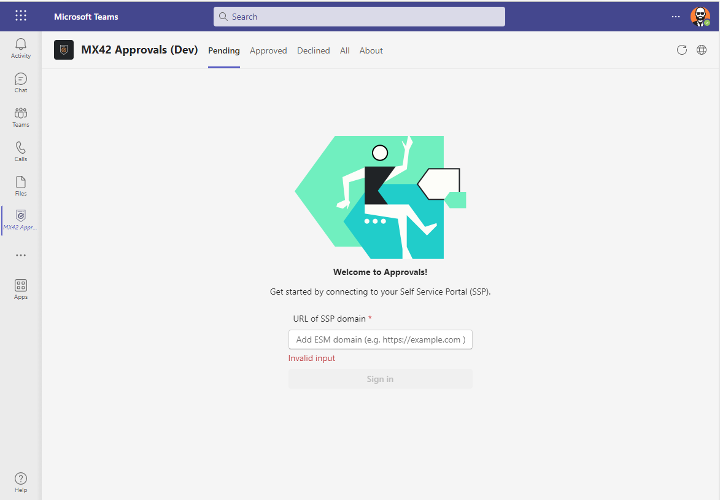
Task: Click the MX42 Approvals app logo
Action: click(64, 50)
